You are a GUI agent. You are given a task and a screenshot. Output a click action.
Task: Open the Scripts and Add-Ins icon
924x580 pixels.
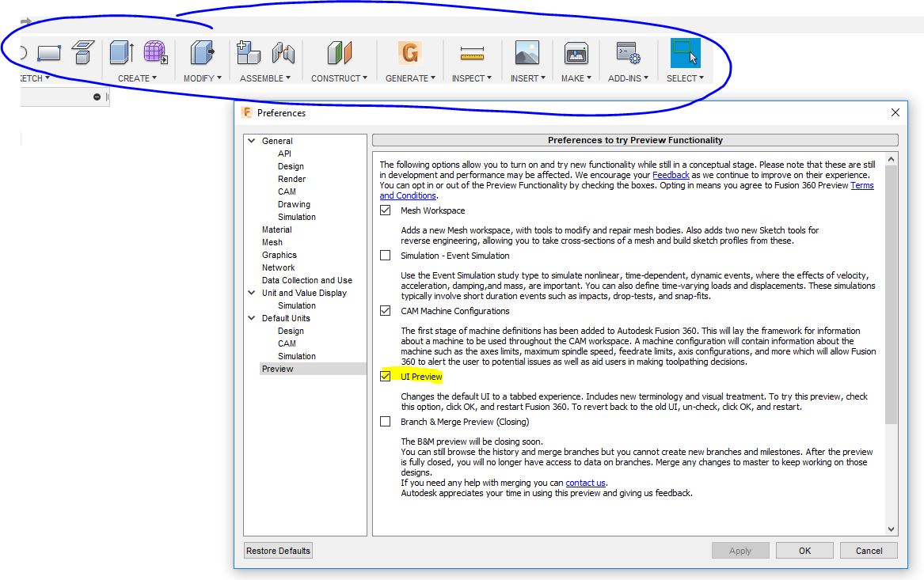[628, 52]
